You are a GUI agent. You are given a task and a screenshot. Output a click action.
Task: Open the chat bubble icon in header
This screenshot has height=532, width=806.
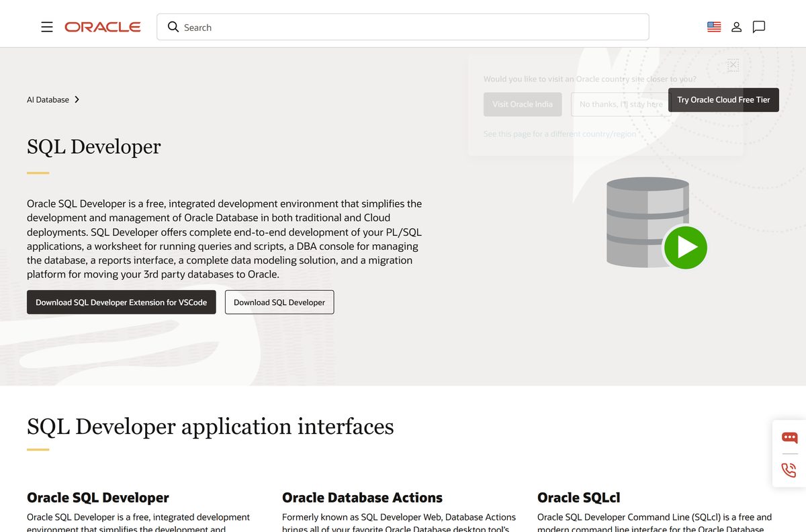[759, 27]
